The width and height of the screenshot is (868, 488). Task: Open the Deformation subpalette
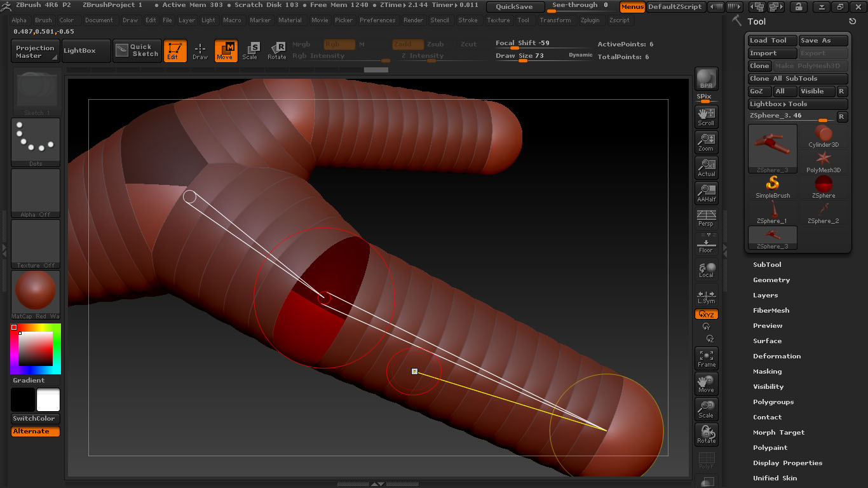(776, 356)
